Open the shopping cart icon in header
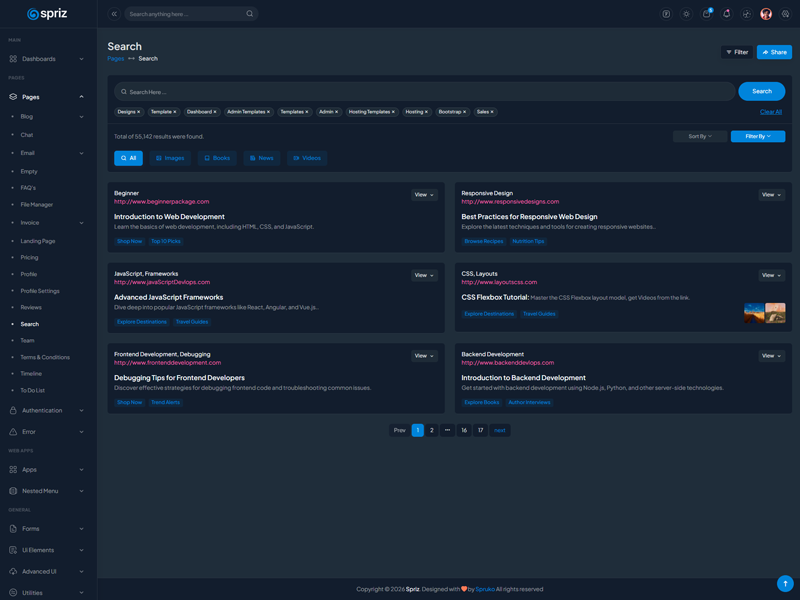Screen dimensions: 800x600 point(706,14)
